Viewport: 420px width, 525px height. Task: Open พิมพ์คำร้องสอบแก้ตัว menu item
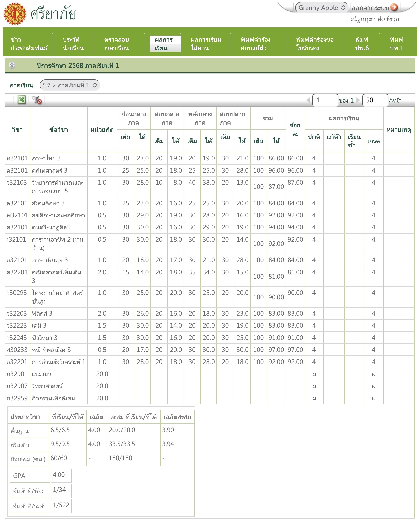tap(255, 44)
